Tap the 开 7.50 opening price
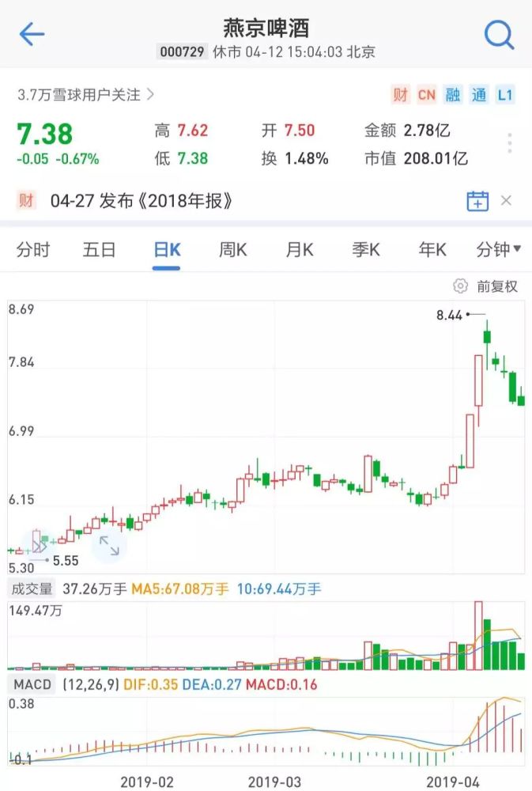The image size is (532, 791). tap(288, 131)
